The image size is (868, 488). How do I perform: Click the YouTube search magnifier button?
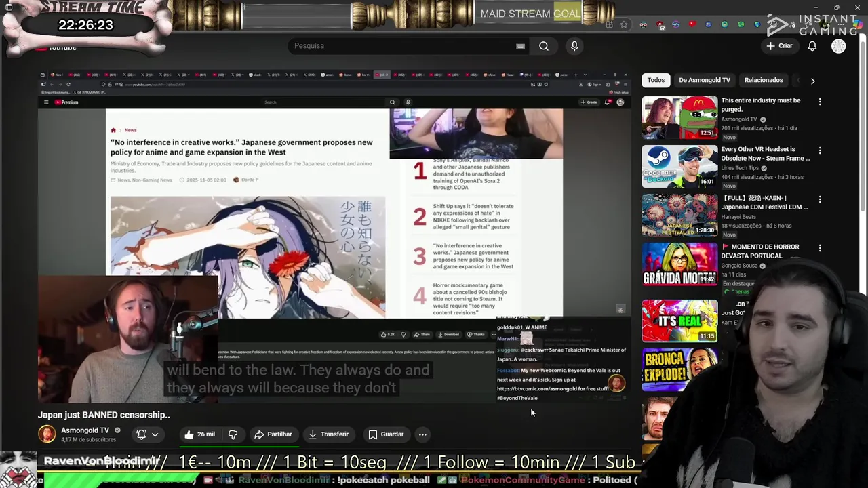click(x=544, y=46)
